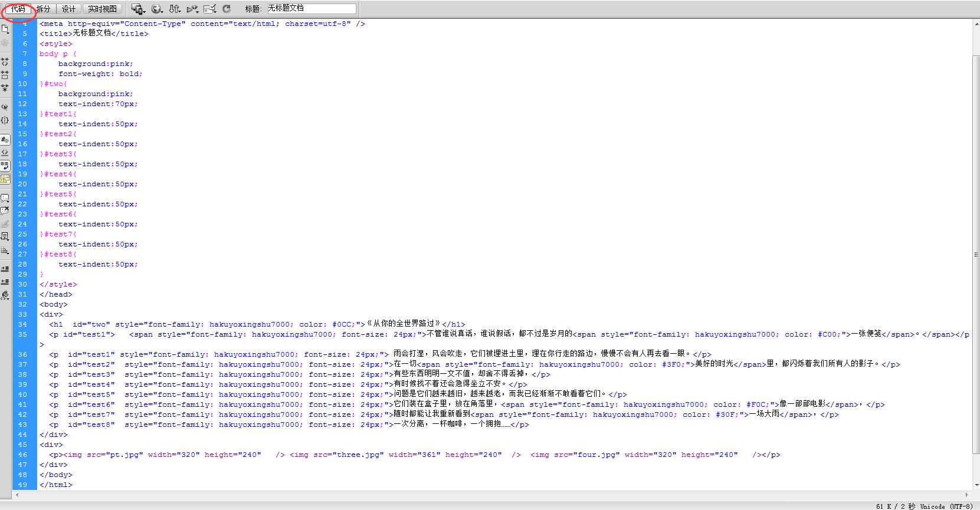The width and height of the screenshot is (980, 510).
Task: Click the Remove Comment icon
Action: tap(5, 210)
